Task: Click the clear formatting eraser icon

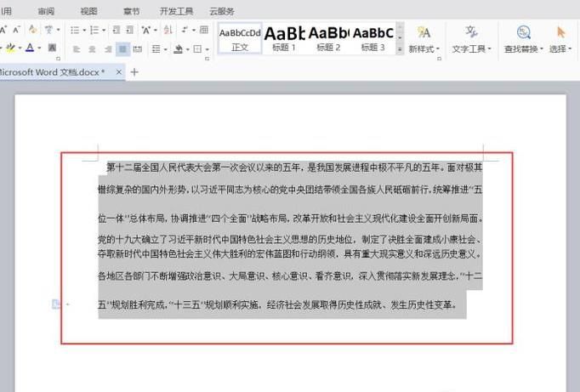Action: [32, 30]
